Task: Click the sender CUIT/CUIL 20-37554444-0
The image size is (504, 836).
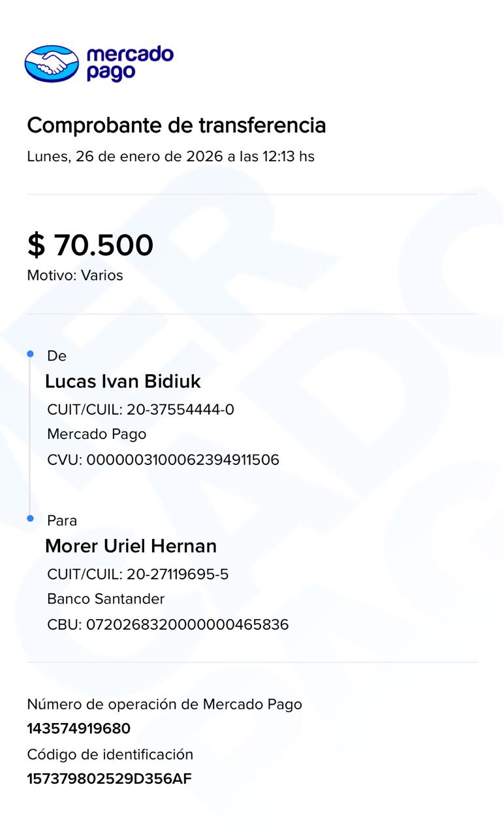Action: pos(140,410)
